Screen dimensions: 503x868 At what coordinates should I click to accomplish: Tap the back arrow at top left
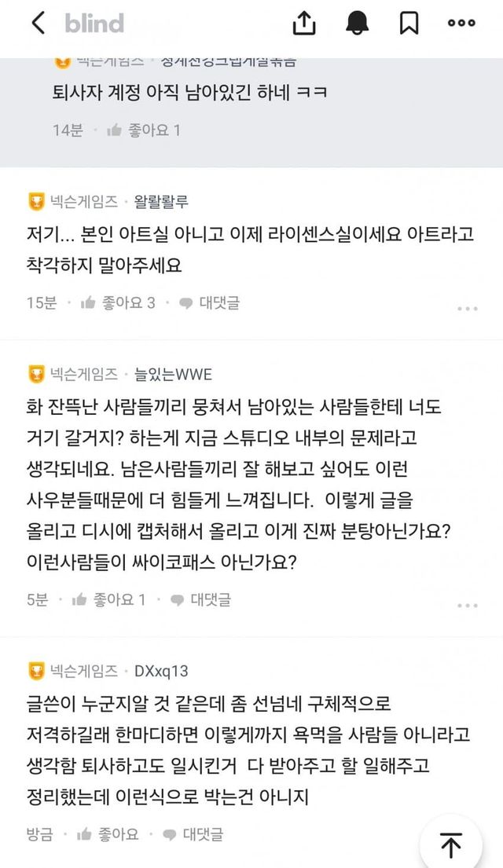(38, 24)
